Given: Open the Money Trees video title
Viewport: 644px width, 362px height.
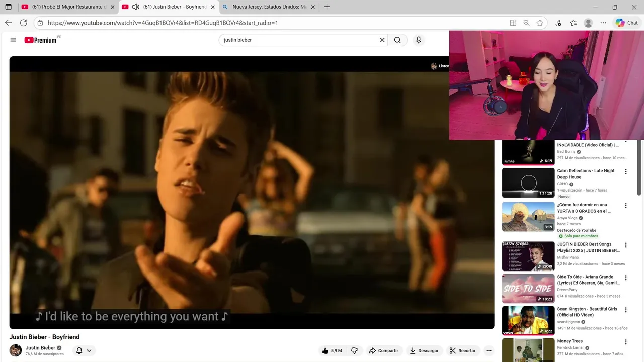Looking at the screenshot, I should coord(570,341).
